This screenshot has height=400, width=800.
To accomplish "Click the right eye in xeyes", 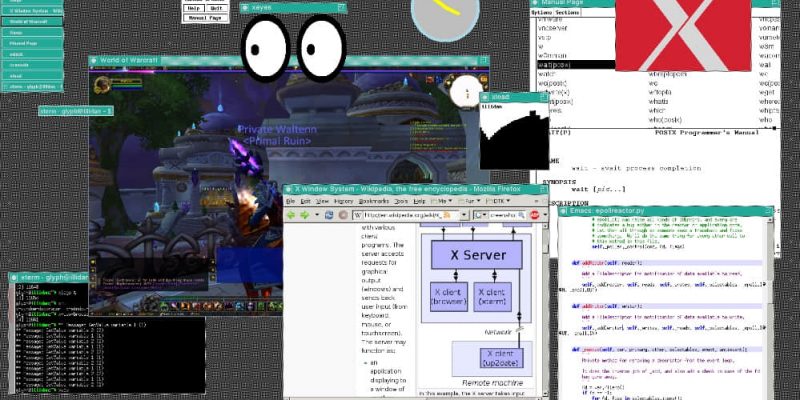I will tap(321, 48).
